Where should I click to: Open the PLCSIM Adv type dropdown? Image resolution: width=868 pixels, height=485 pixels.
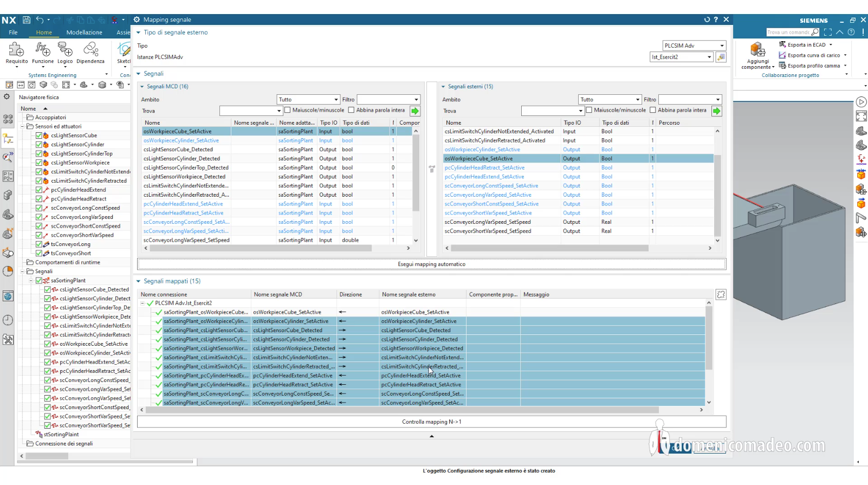click(694, 46)
